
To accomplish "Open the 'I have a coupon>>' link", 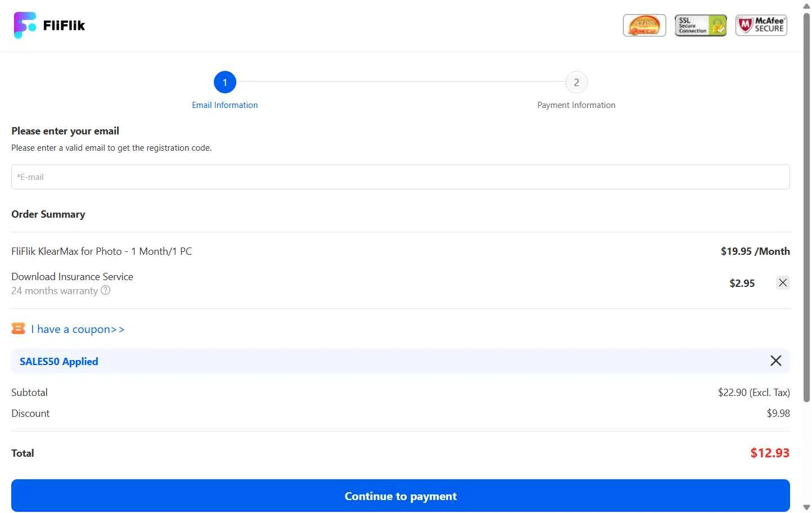I will [78, 329].
